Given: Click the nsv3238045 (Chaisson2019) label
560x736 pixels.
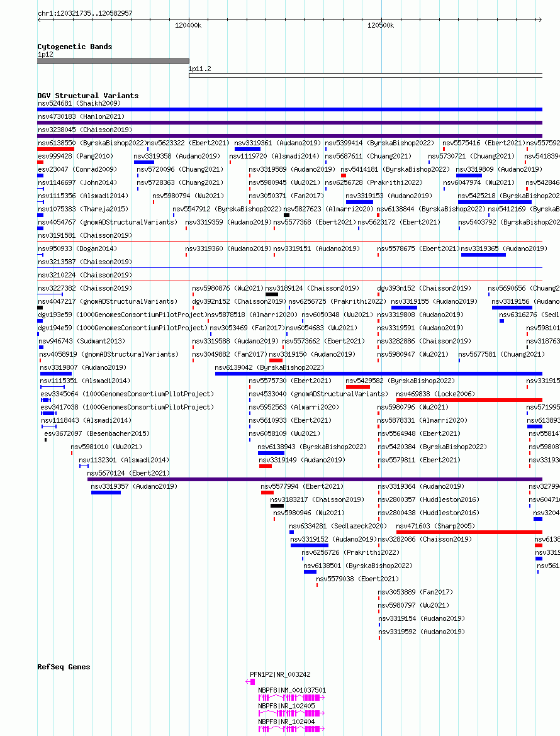Looking at the screenshot, I should 85,130.
